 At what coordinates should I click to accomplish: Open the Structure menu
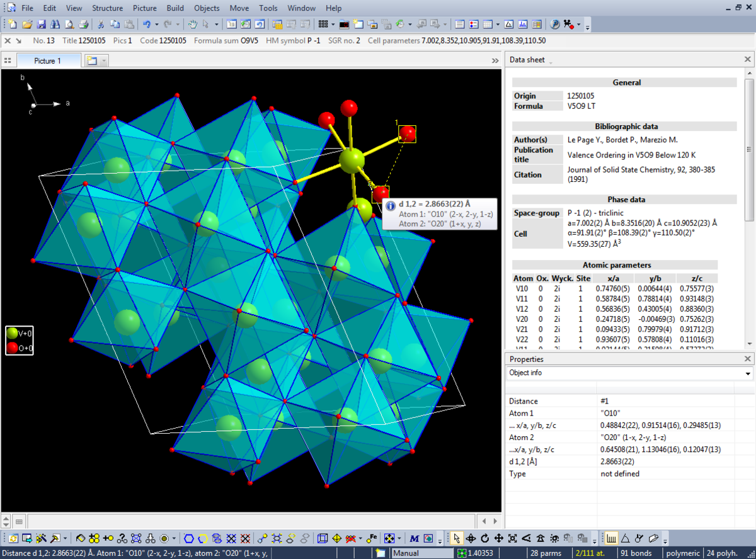click(107, 8)
